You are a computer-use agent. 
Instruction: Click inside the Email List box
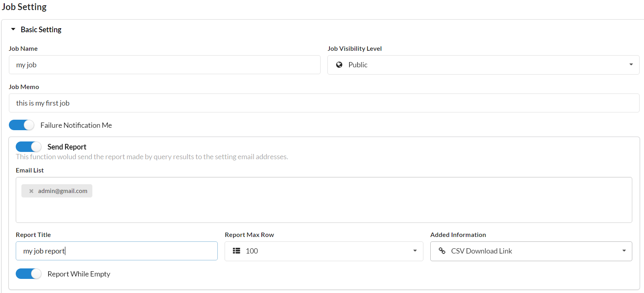pos(324,200)
